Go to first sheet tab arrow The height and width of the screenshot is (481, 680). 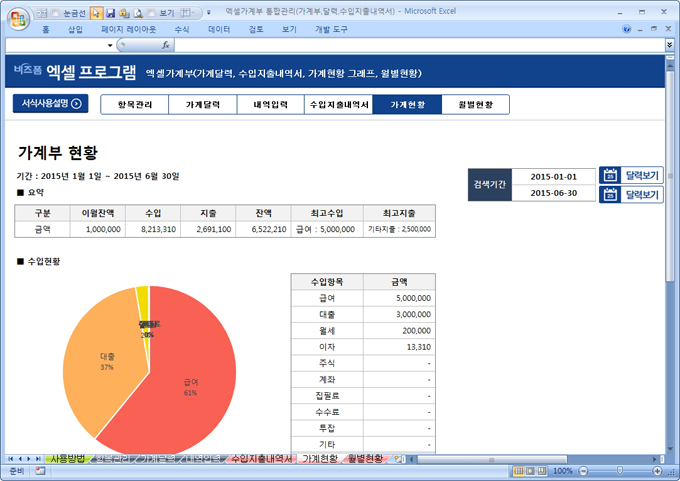click(10, 458)
